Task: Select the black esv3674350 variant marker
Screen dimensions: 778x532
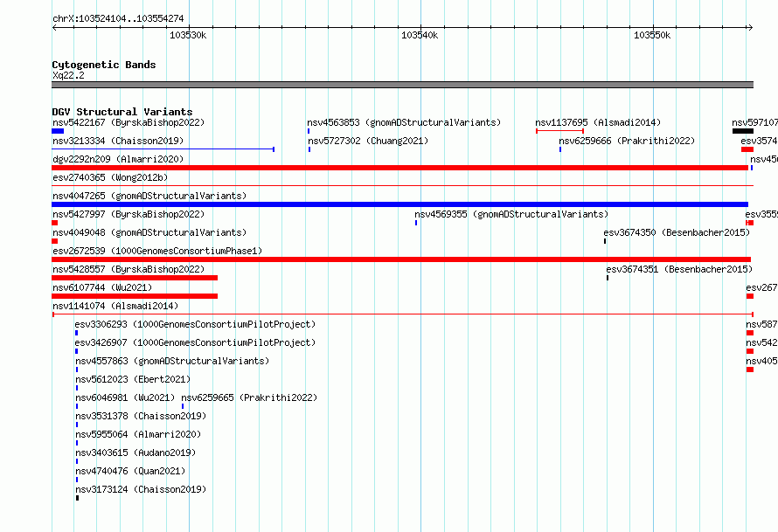Action: click(x=605, y=241)
